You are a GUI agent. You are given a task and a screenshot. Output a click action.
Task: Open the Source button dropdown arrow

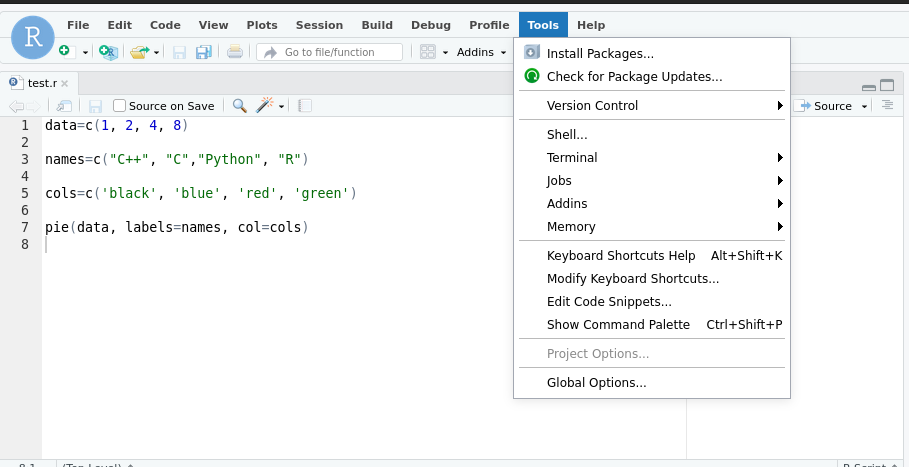tap(864, 106)
